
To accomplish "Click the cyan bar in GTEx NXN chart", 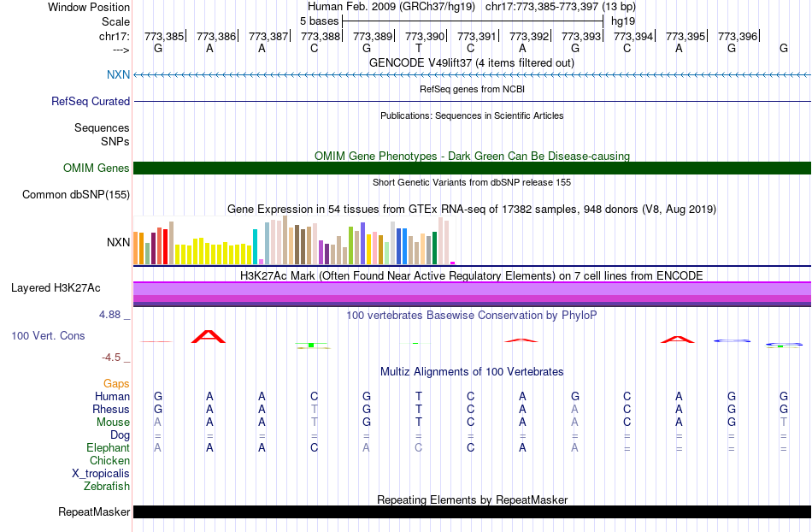I will tap(255, 246).
